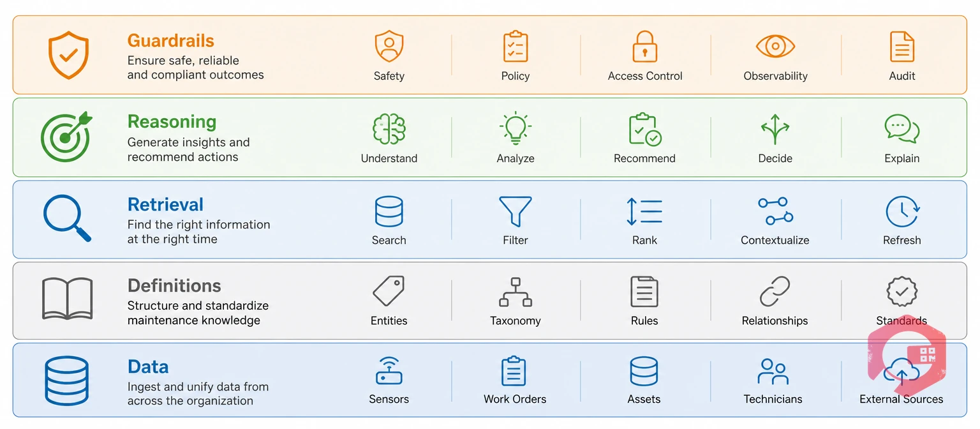Click the Assets database cylinder icon

(x=644, y=372)
